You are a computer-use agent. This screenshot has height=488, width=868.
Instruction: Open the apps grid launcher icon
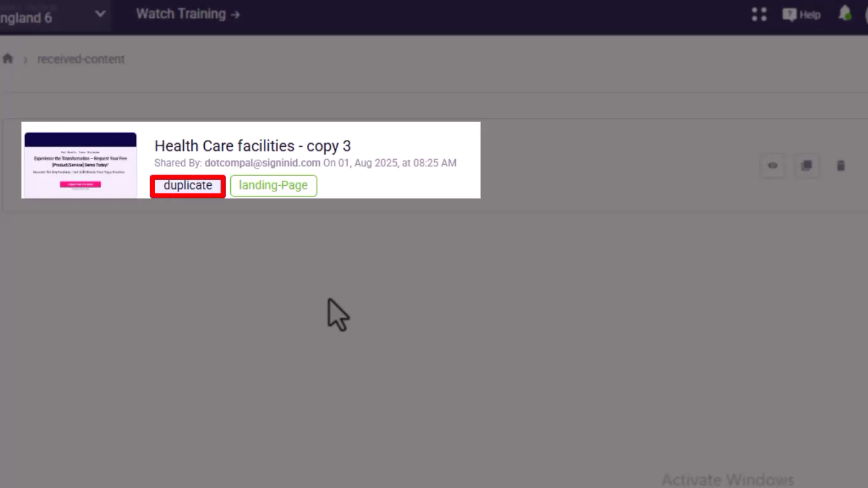(759, 14)
